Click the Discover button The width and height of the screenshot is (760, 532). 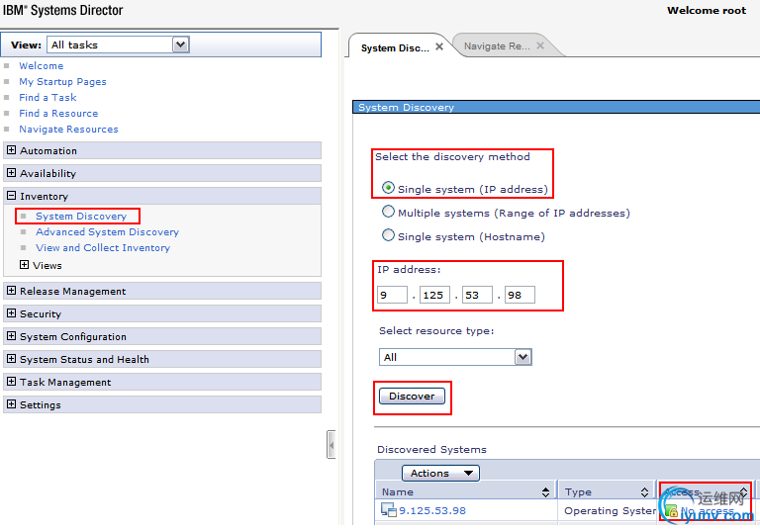[412, 397]
